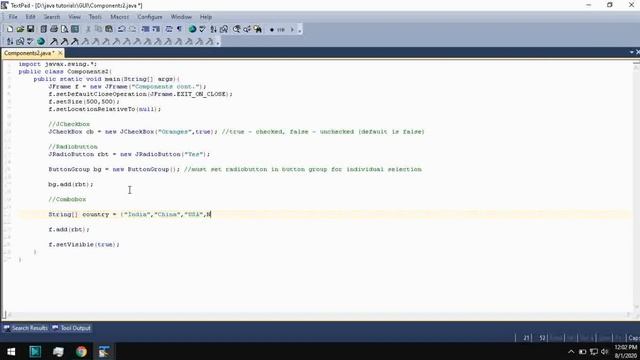Image resolution: width=640 pixels, height=360 pixels.
Task: Click the increase indent toolbar icon
Action: (x=156, y=29)
